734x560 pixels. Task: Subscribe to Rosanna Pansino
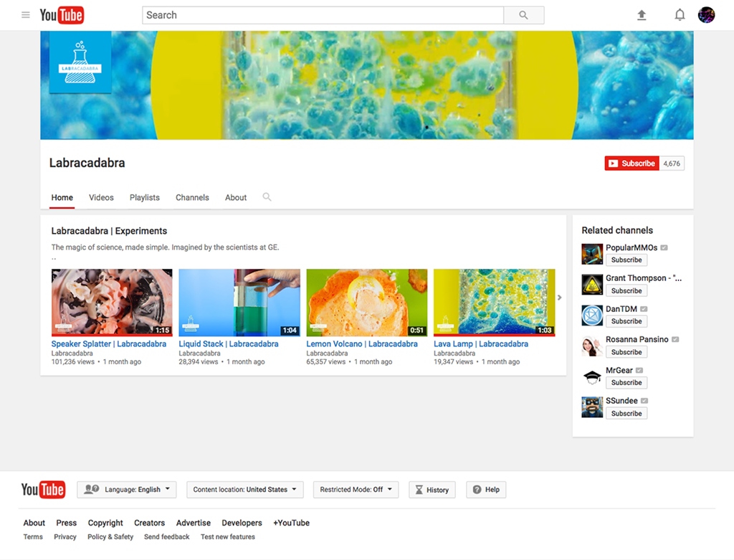click(x=626, y=352)
